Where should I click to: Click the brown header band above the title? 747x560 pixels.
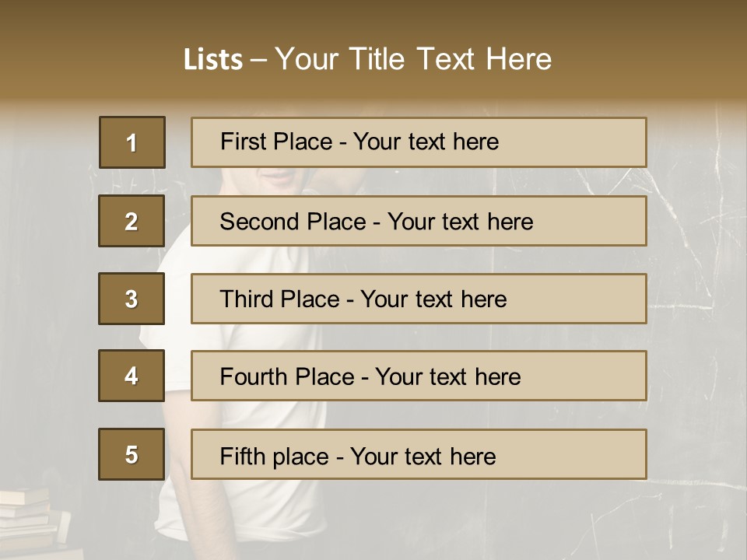pyautogui.click(x=373, y=16)
